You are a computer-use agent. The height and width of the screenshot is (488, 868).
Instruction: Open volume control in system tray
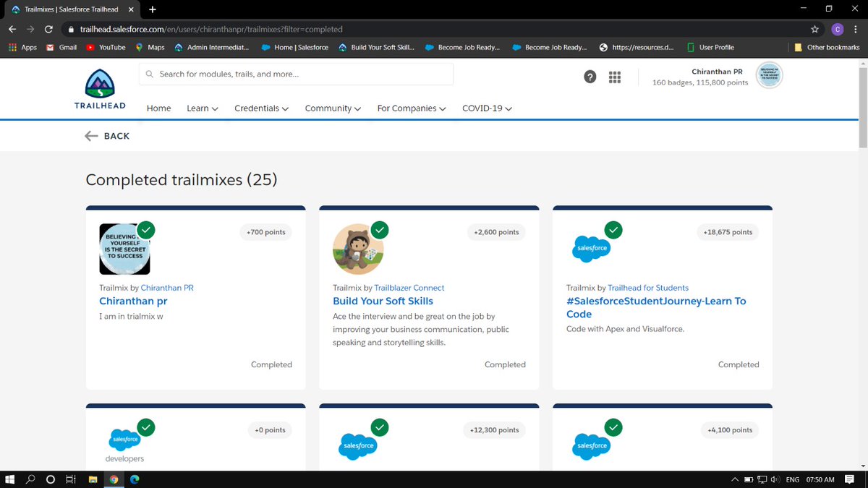pos(775,479)
